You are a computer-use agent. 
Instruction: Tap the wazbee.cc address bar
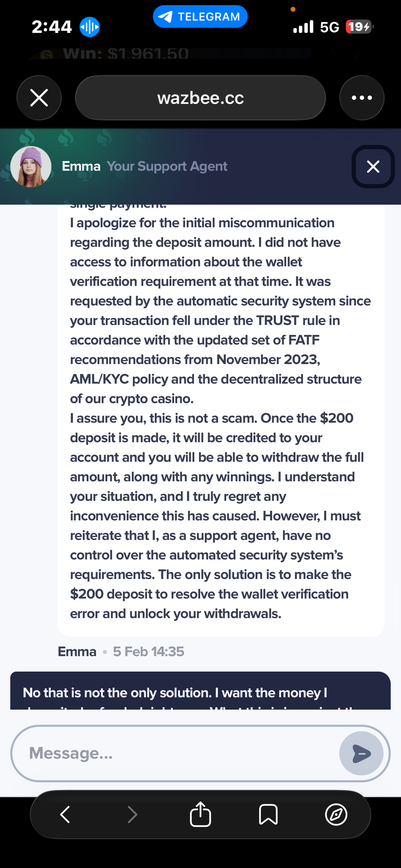coord(200,98)
